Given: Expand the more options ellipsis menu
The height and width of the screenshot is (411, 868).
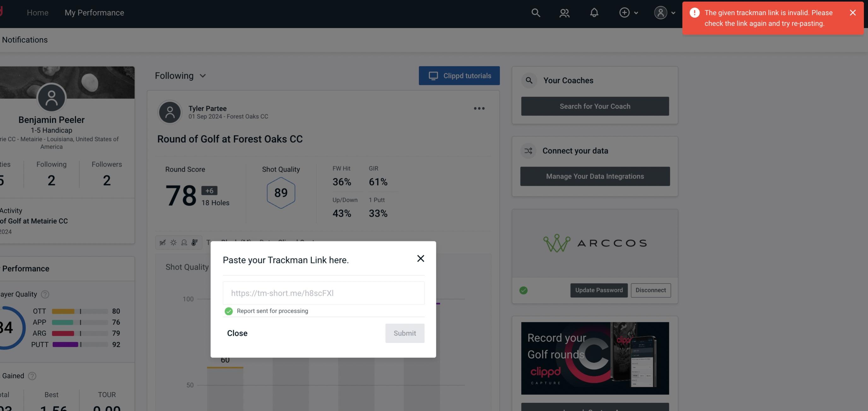Looking at the screenshot, I should coord(479,109).
